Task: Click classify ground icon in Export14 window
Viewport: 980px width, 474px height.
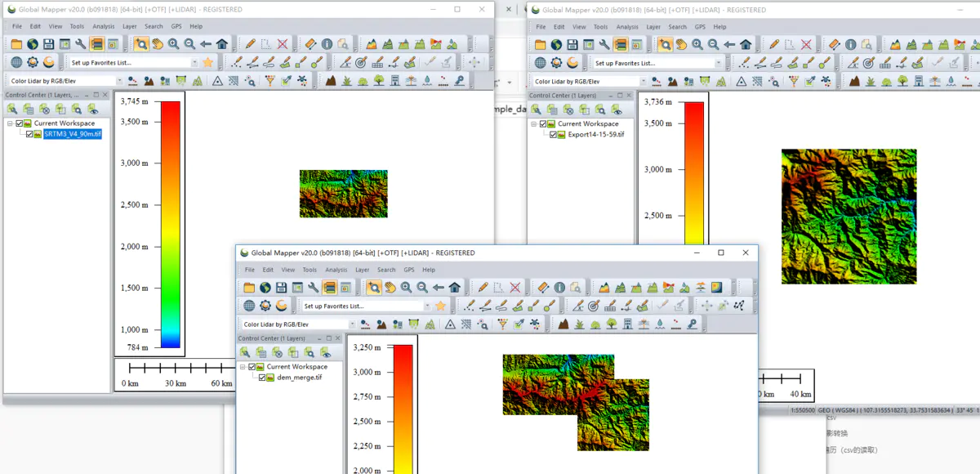Action: 854,80
